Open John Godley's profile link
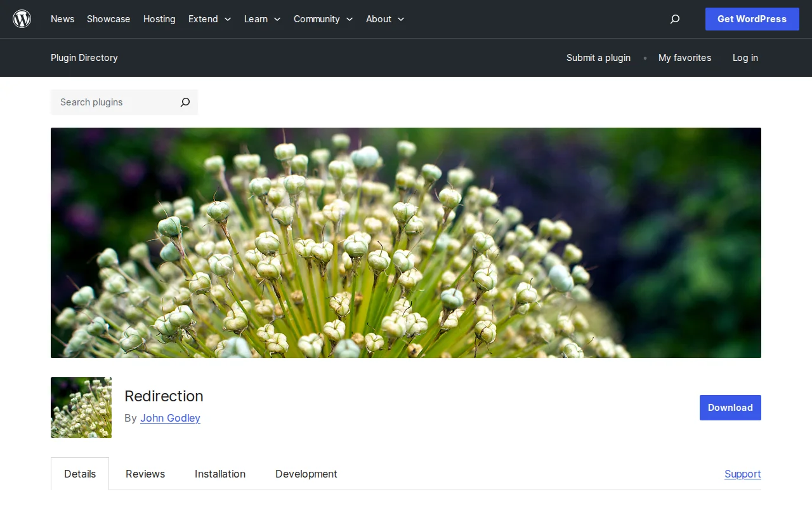This screenshot has height=508, width=812. tap(170, 418)
